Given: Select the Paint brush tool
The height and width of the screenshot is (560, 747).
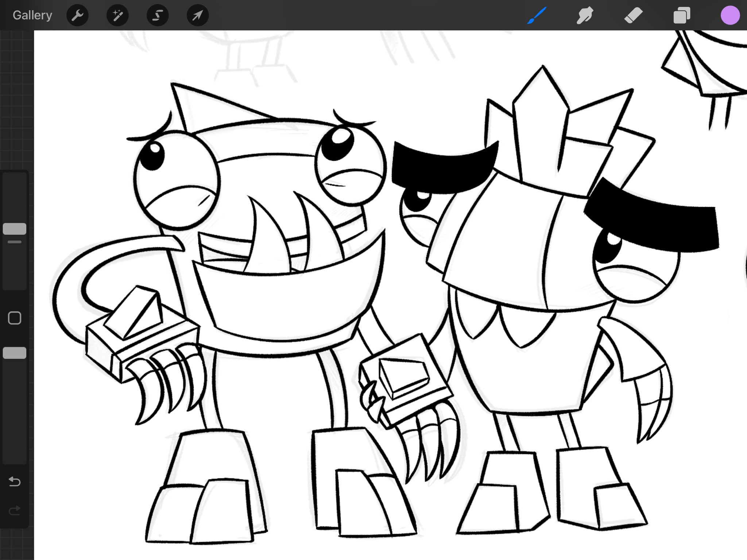Looking at the screenshot, I should 536,16.
